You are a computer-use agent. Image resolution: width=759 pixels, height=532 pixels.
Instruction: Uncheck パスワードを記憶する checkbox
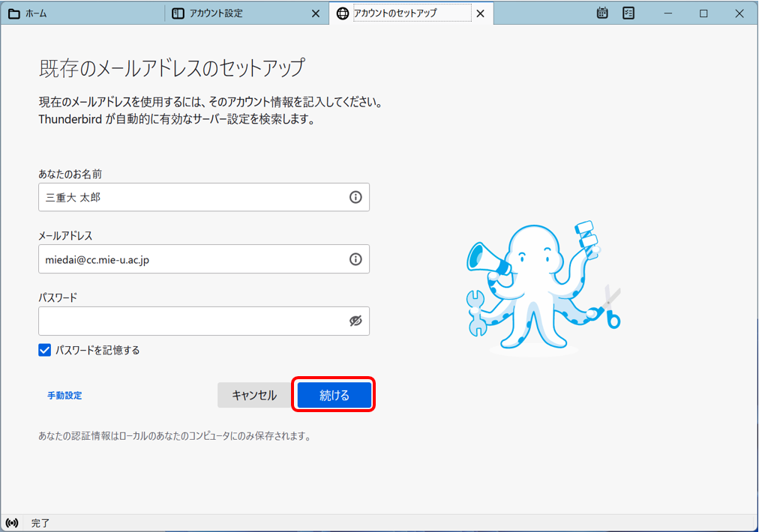[44, 350]
